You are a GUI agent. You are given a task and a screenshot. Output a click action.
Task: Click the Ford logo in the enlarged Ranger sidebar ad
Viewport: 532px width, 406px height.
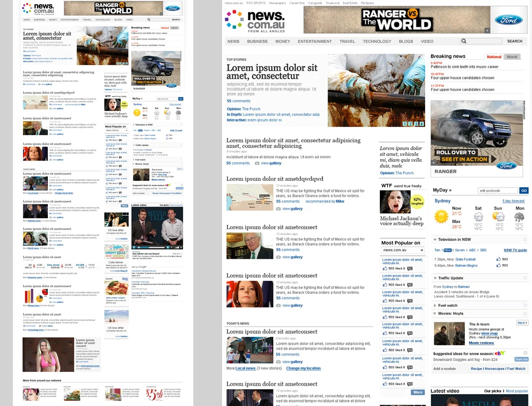[x=506, y=166]
